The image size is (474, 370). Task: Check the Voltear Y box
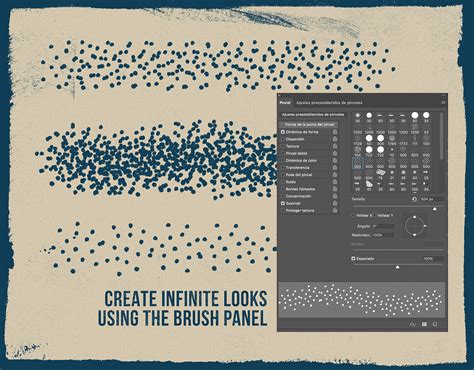(375, 216)
